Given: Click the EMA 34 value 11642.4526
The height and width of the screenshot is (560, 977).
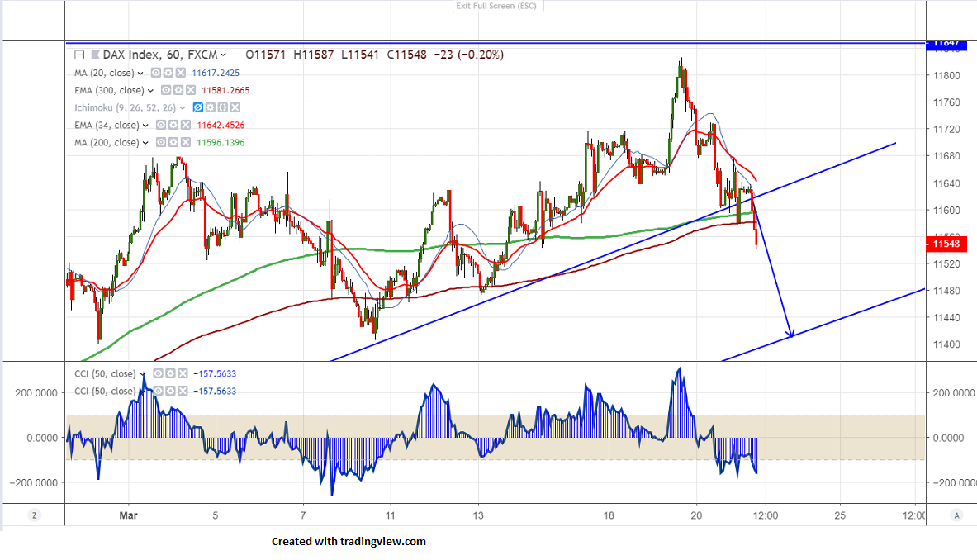Looking at the screenshot, I should (x=221, y=126).
